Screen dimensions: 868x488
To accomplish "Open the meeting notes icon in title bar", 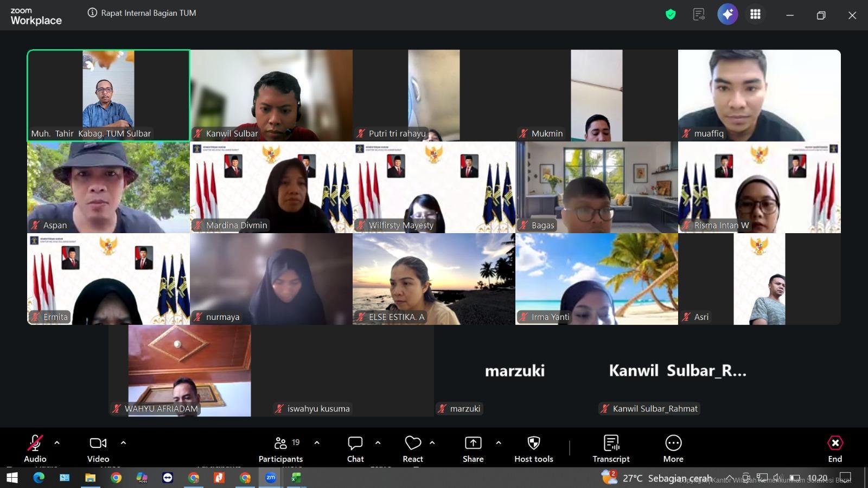I will [x=699, y=15].
